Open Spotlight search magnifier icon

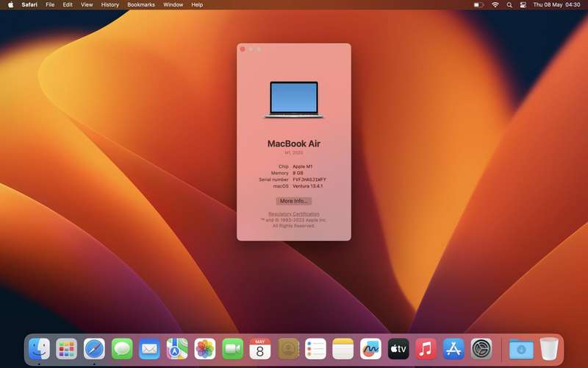click(x=509, y=5)
